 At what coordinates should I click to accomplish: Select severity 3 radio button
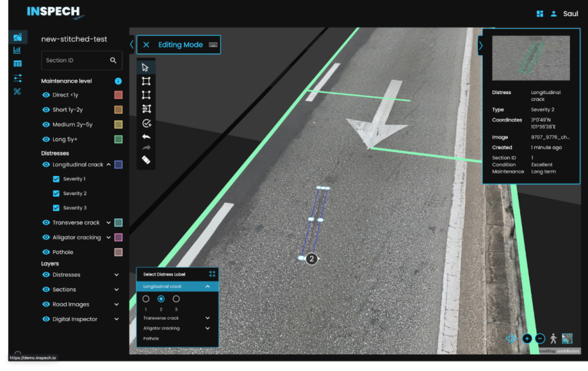pyautogui.click(x=176, y=299)
